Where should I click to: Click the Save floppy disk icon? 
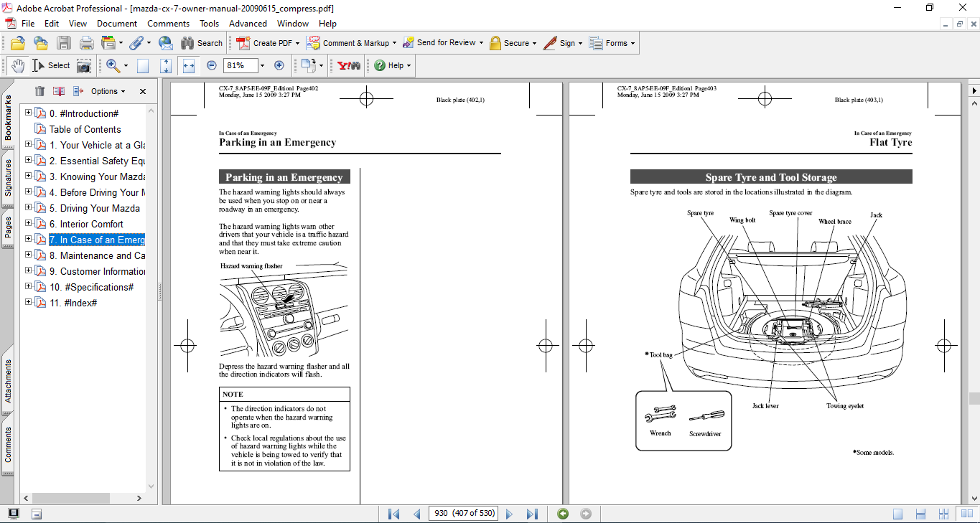coord(64,43)
